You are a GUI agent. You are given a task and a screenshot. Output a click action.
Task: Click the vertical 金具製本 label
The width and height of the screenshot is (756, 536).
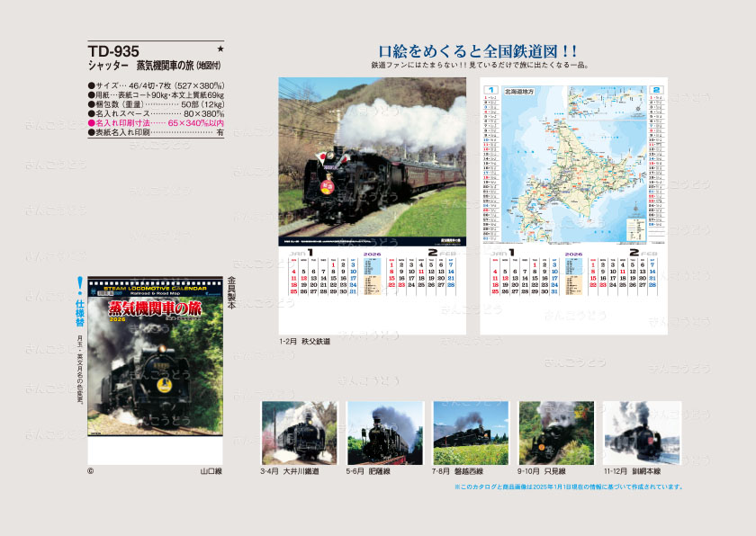point(231,293)
